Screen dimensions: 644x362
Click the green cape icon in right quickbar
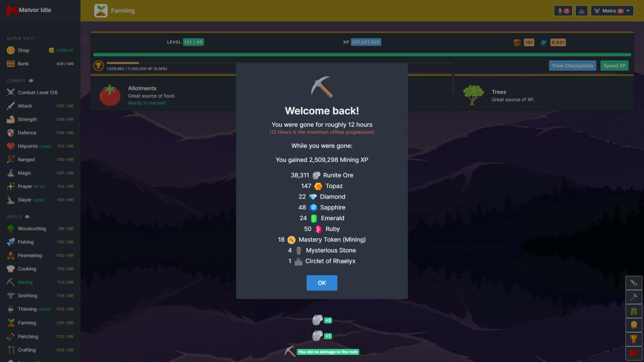(x=633, y=311)
